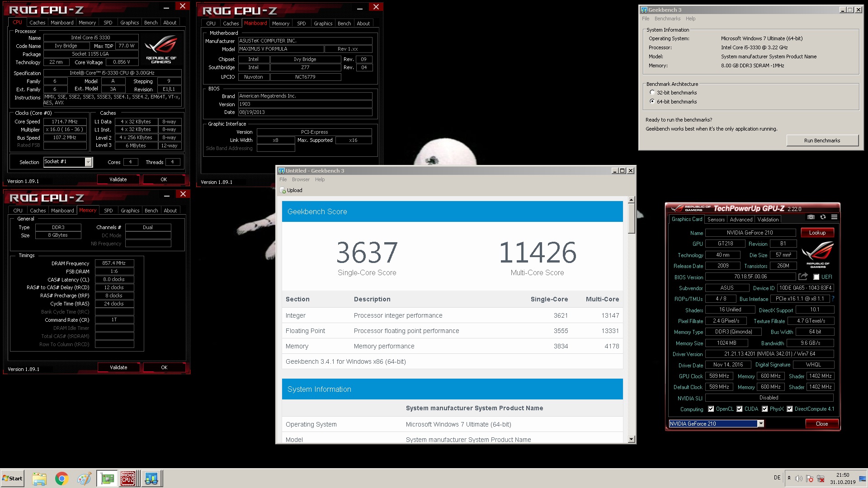The width and height of the screenshot is (868, 488).
Task: Close the CPU-Z Memory window with red X
Action: click(x=183, y=194)
